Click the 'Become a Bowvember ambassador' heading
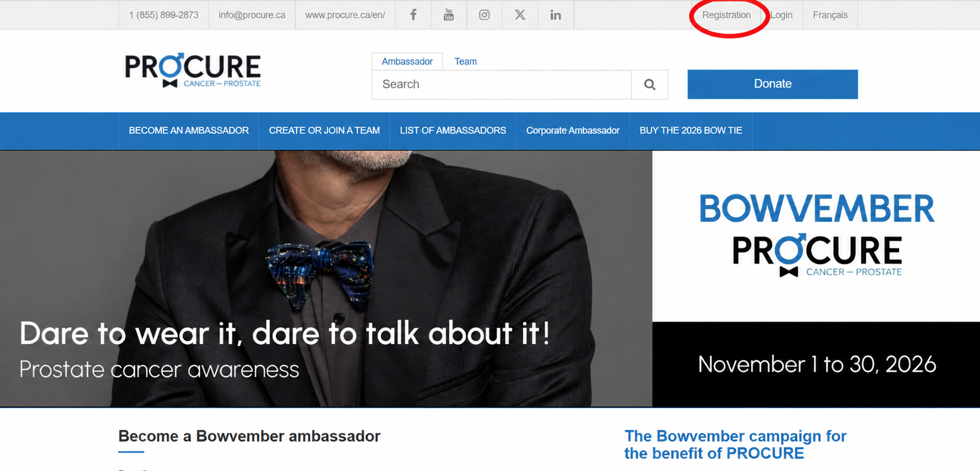The image size is (980, 471). 250,436
